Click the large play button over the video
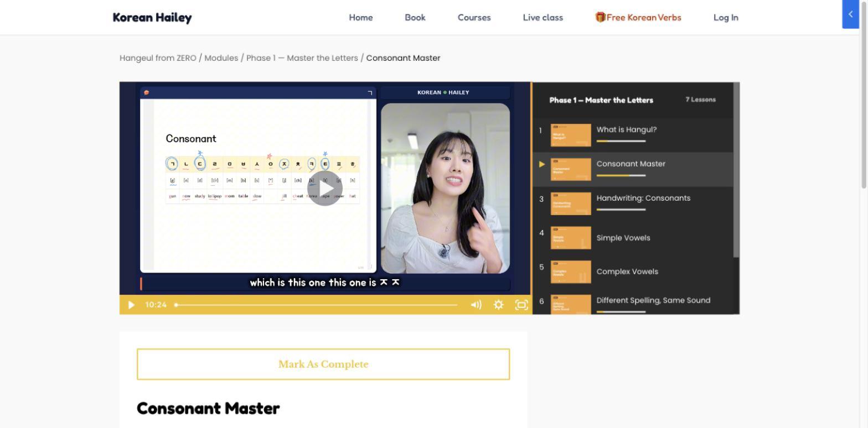The image size is (868, 428). pos(325,188)
